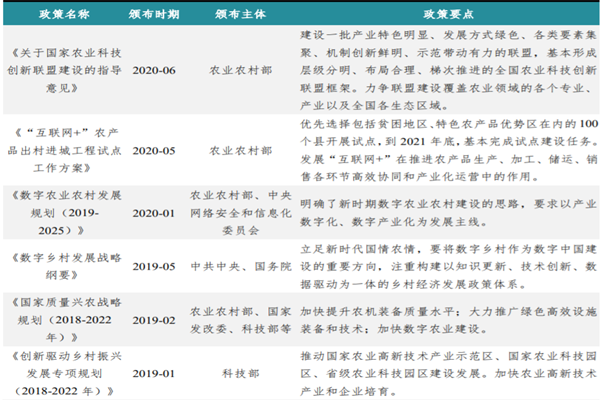Select issuer 中共中央、国务院

pos(240,266)
